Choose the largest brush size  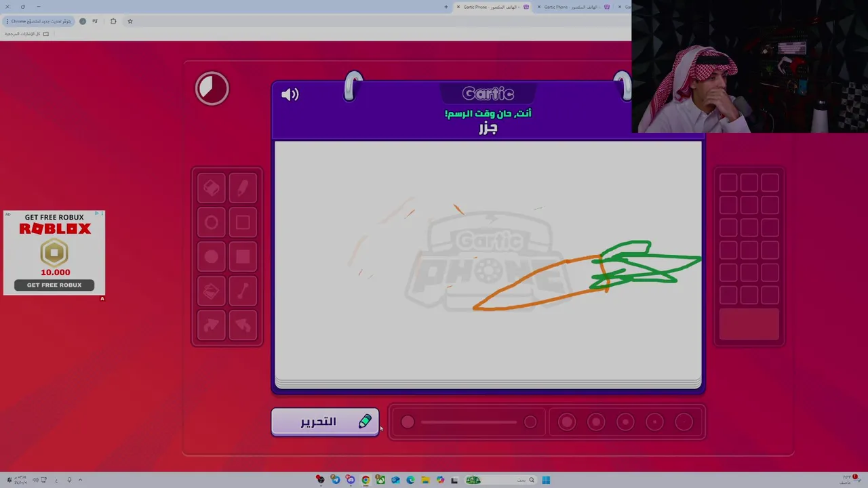click(567, 422)
